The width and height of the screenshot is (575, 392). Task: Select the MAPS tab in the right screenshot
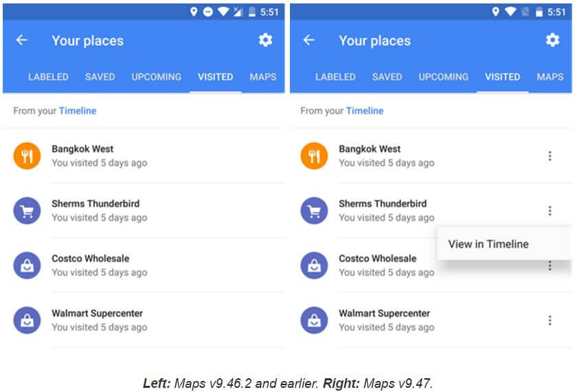tap(550, 77)
